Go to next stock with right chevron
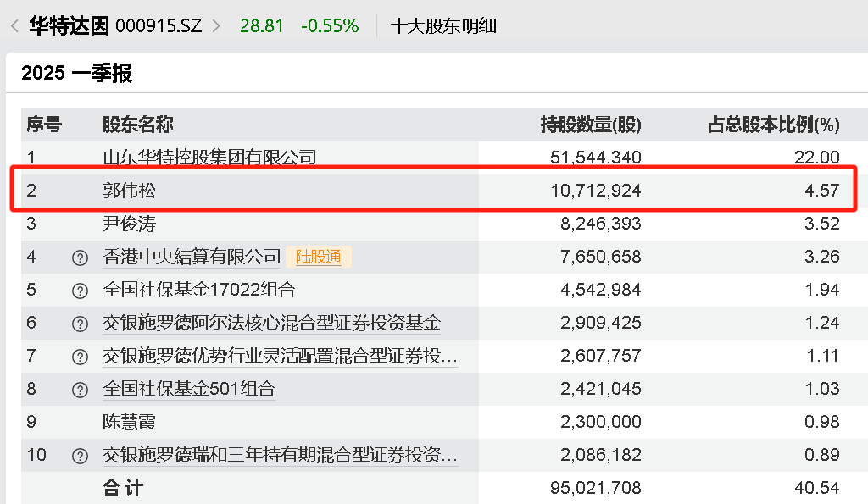Image resolution: width=868 pixels, height=504 pixels. tap(216, 25)
